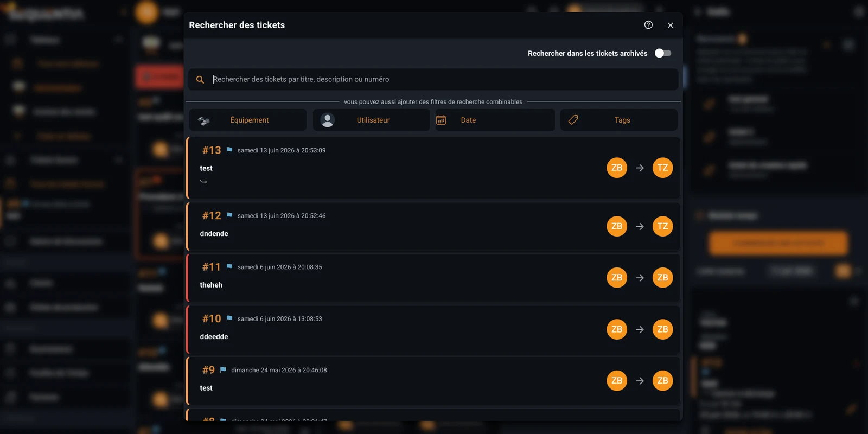Viewport: 868px width, 434px height.
Task: Click the right ZB avatar on ticket #10
Action: pyautogui.click(x=662, y=329)
